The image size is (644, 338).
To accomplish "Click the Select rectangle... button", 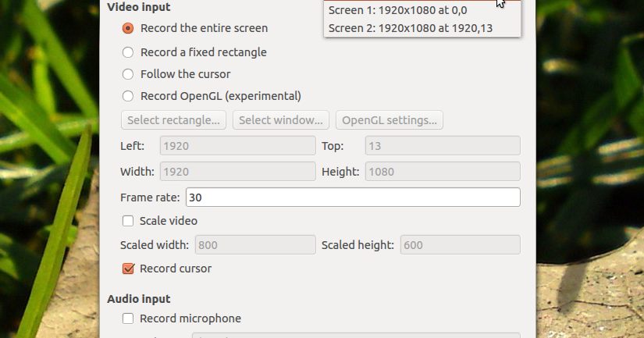I will pyautogui.click(x=174, y=120).
